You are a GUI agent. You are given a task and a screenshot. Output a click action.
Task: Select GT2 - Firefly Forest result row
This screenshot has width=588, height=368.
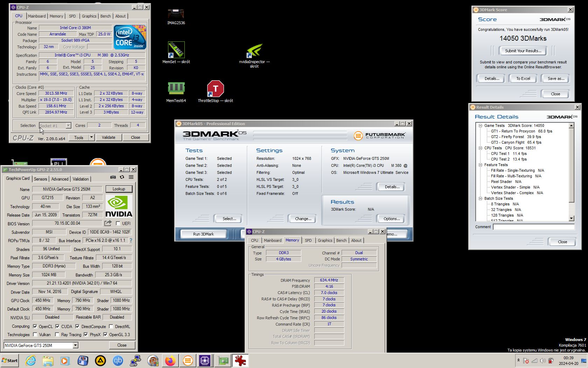coord(516,137)
